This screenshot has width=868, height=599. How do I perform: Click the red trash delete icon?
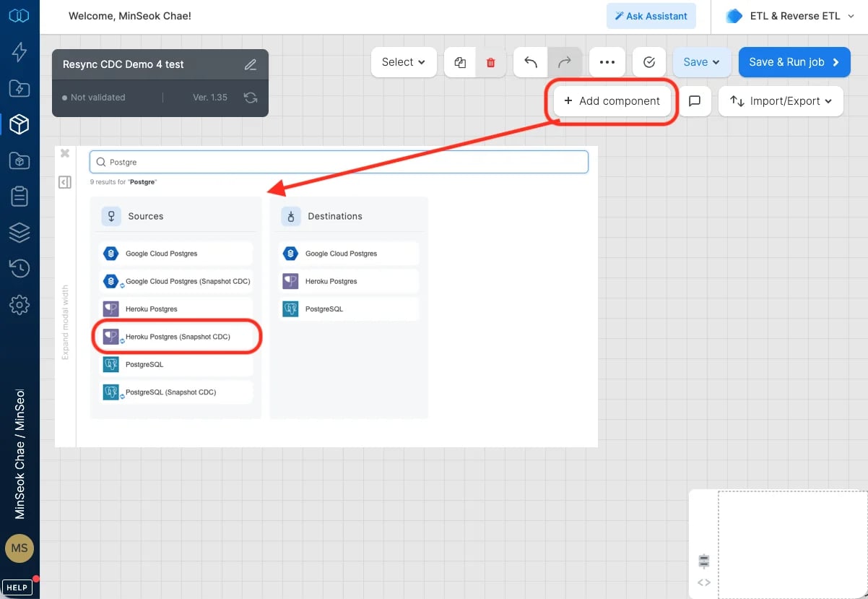coord(491,62)
